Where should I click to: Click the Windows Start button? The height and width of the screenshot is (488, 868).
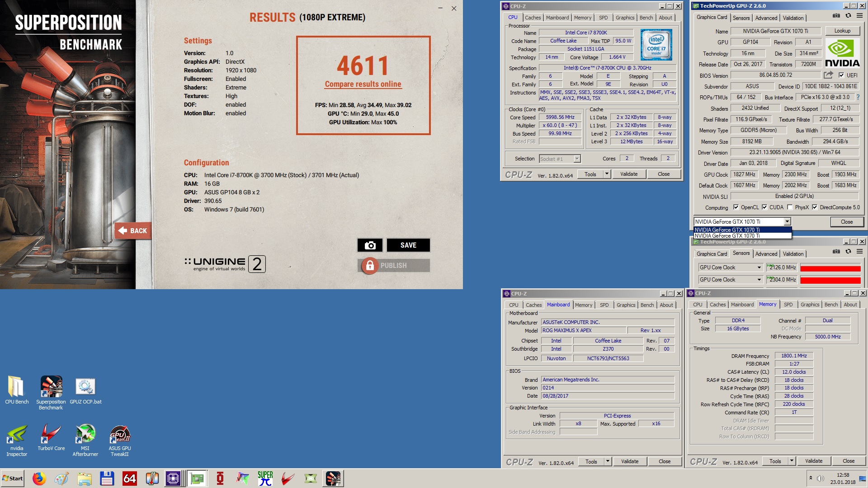13,479
